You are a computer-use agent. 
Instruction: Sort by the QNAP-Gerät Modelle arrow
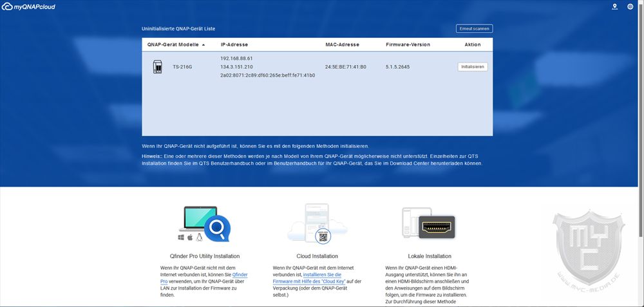[204, 45]
